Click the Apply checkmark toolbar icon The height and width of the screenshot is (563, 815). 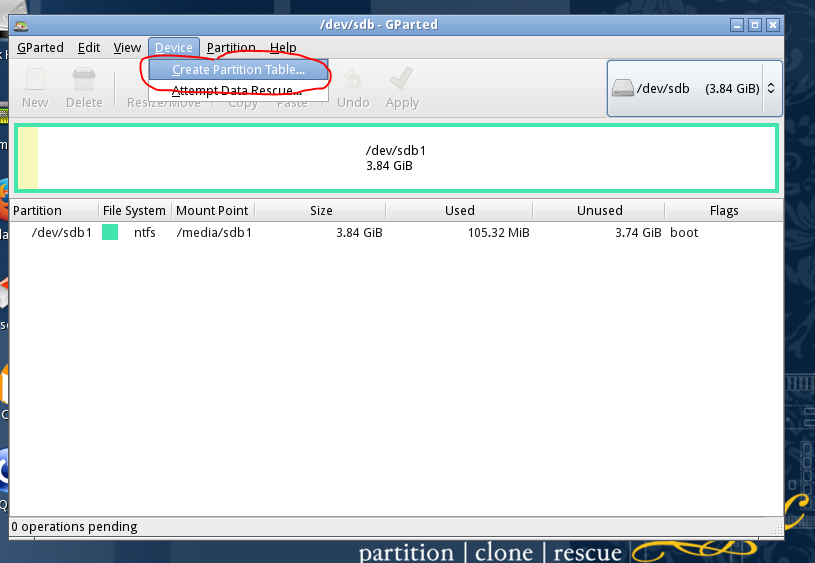coord(402,81)
